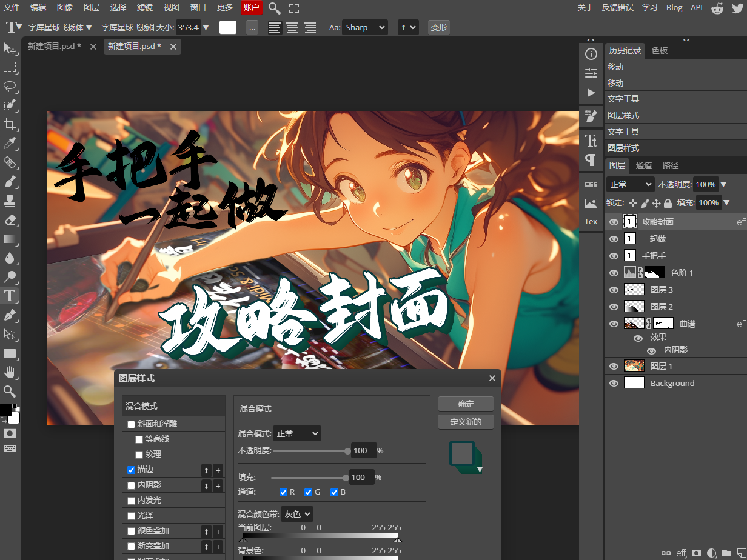Open the Twitter link icon
Image resolution: width=747 pixels, height=560 pixels.
(x=737, y=8)
